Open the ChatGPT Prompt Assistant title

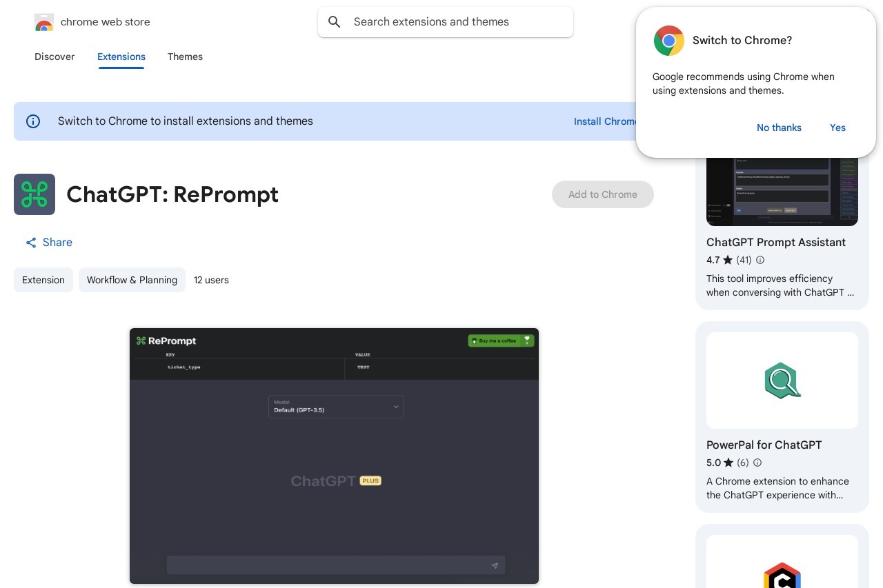(x=776, y=242)
